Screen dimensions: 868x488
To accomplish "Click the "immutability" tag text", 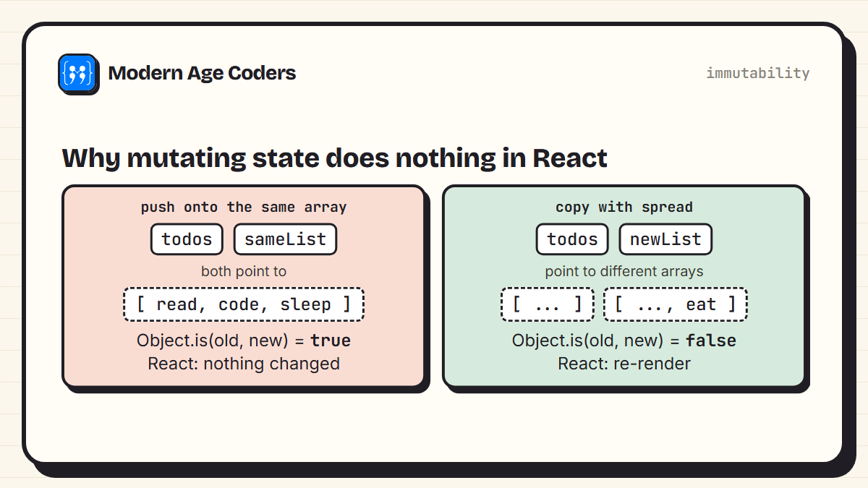I will click(757, 73).
